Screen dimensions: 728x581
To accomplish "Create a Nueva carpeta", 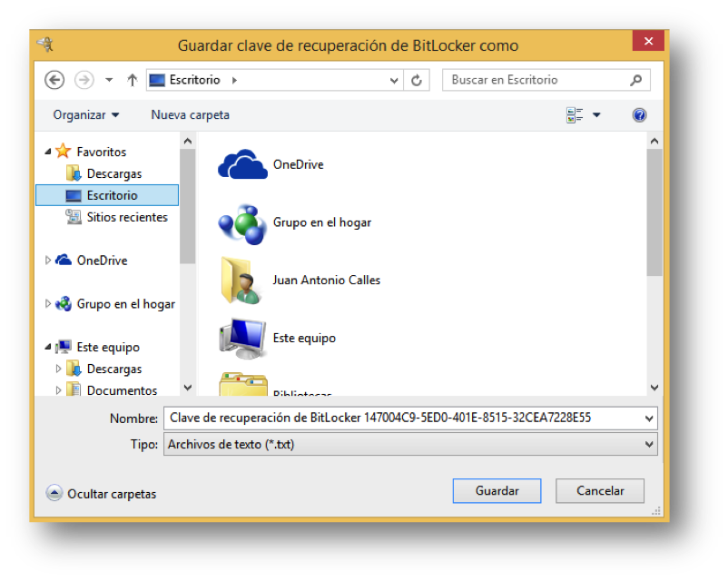I will [191, 114].
